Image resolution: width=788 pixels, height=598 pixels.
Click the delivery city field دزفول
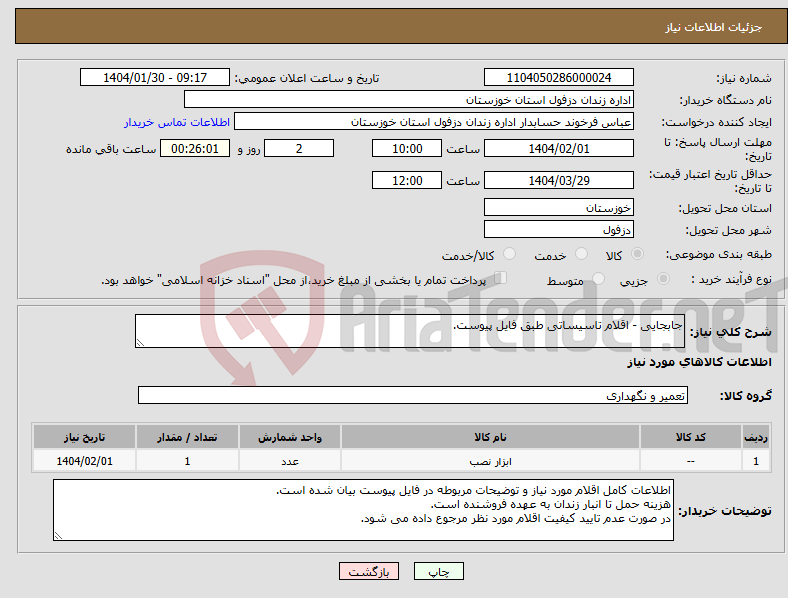pyautogui.click(x=558, y=229)
